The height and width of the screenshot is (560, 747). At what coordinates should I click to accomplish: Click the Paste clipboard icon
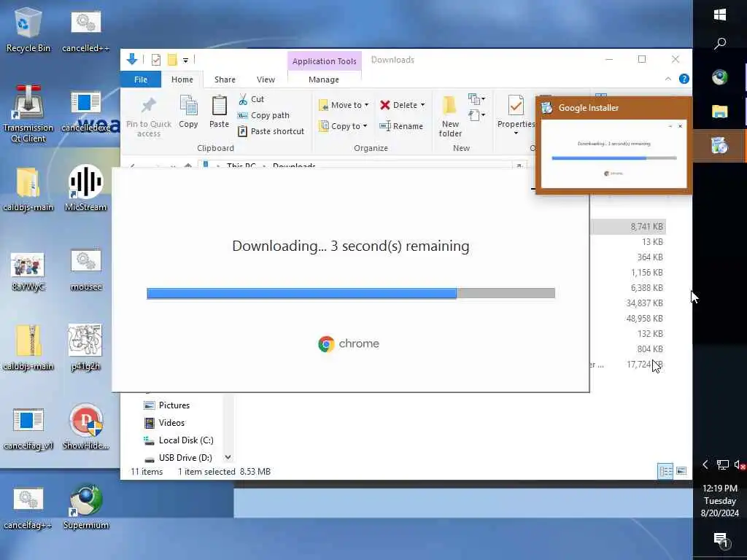[219, 112]
